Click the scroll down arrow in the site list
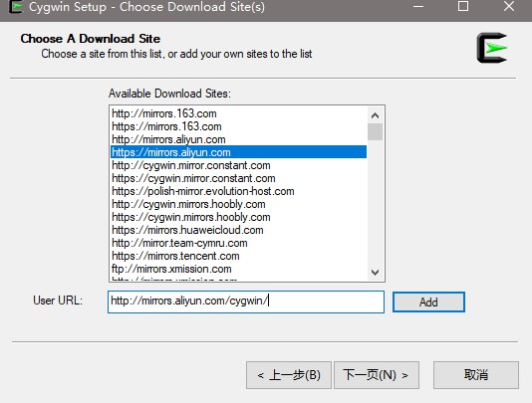 [375, 273]
